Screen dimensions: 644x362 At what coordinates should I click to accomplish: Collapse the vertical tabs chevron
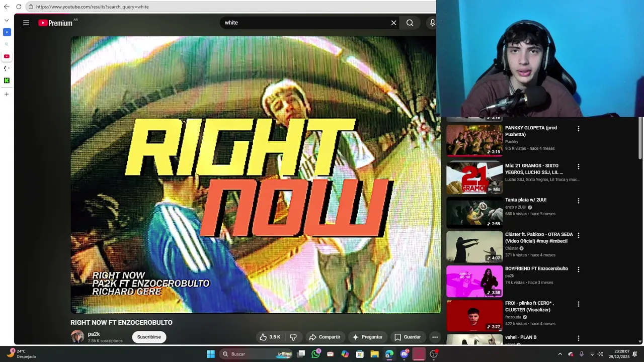pyautogui.click(x=7, y=20)
